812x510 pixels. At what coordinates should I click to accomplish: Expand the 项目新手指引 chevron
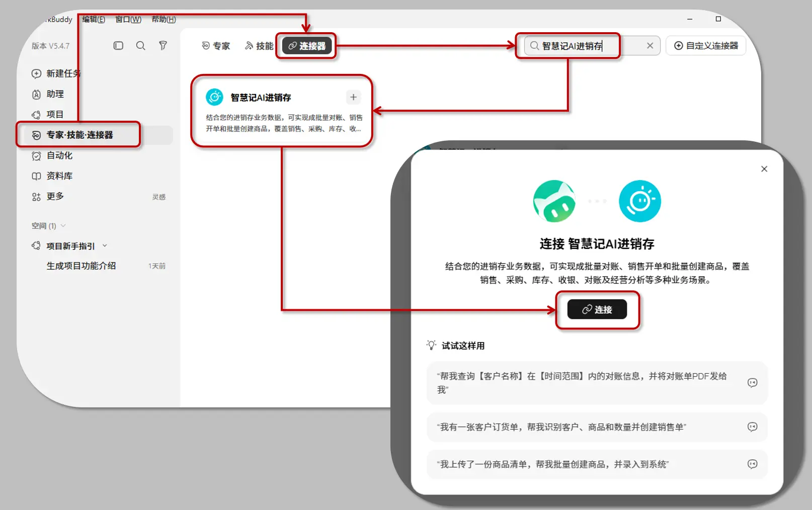click(x=105, y=245)
